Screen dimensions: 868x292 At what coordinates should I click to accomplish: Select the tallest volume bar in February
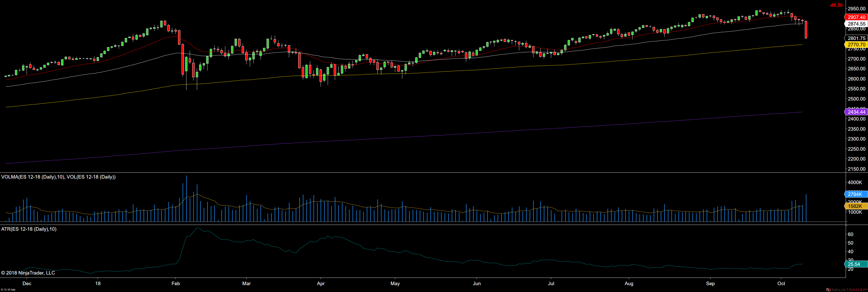click(x=186, y=199)
